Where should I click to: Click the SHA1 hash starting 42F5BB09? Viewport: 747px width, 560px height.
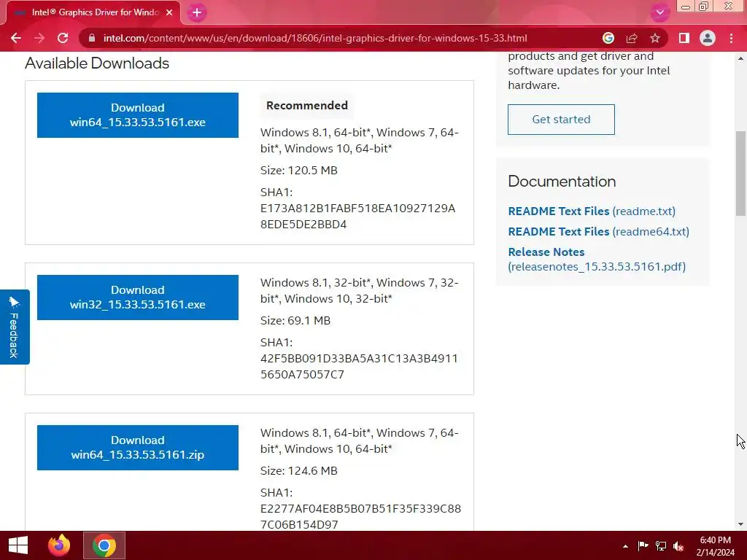(x=359, y=366)
